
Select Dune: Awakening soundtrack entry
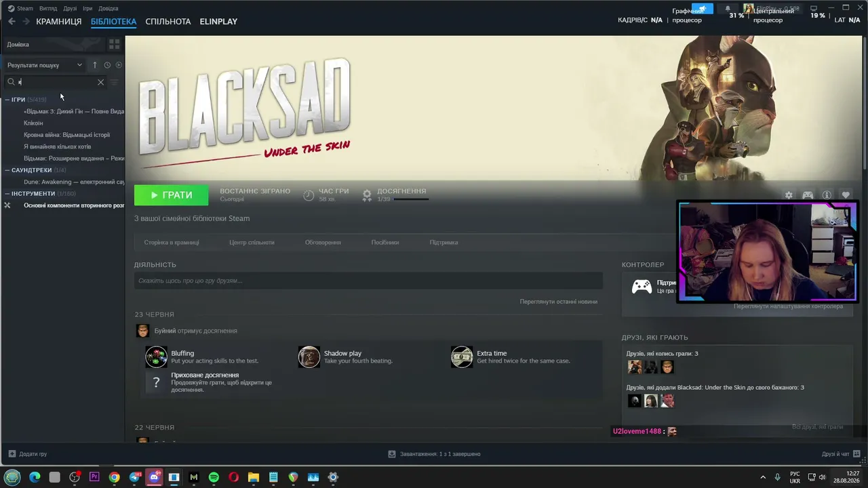[x=74, y=182]
